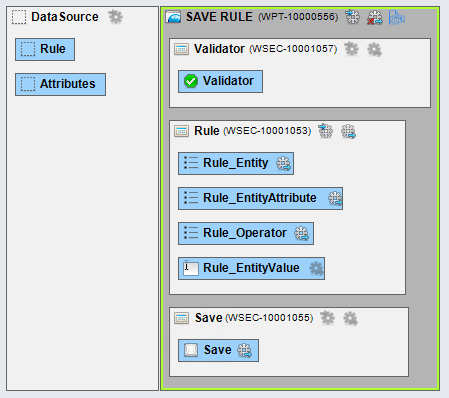The image size is (449, 398).
Task: Click SAVE RULE title text
Action: [x=219, y=17]
